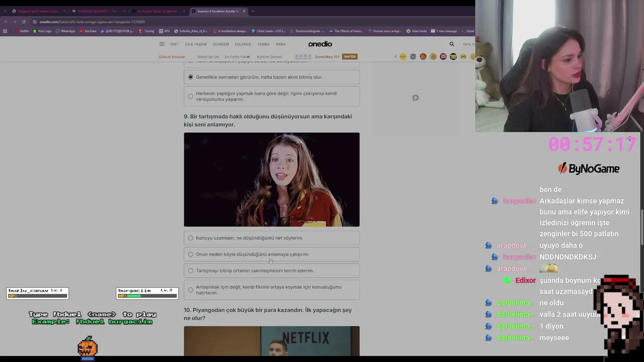Open the Onedio hamburger menu

(x=162, y=44)
